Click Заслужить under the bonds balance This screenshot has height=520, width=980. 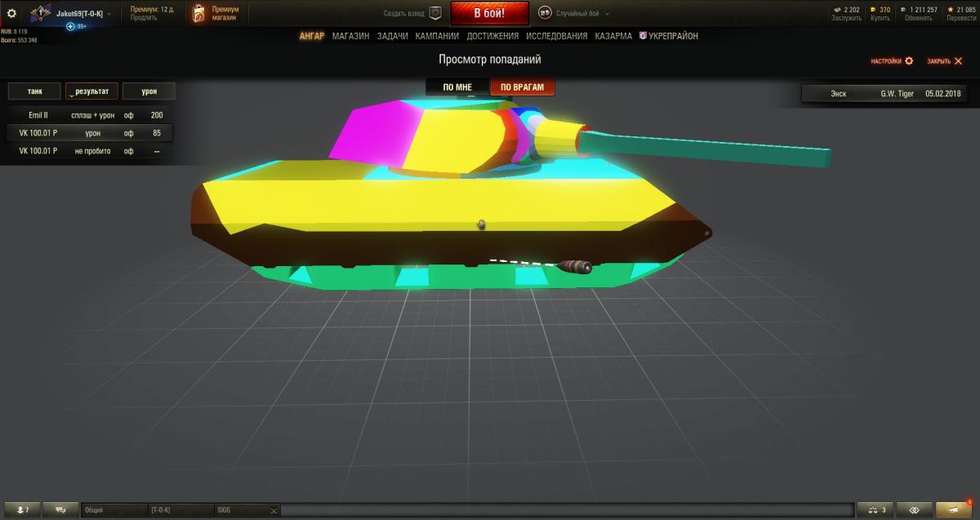click(x=845, y=18)
